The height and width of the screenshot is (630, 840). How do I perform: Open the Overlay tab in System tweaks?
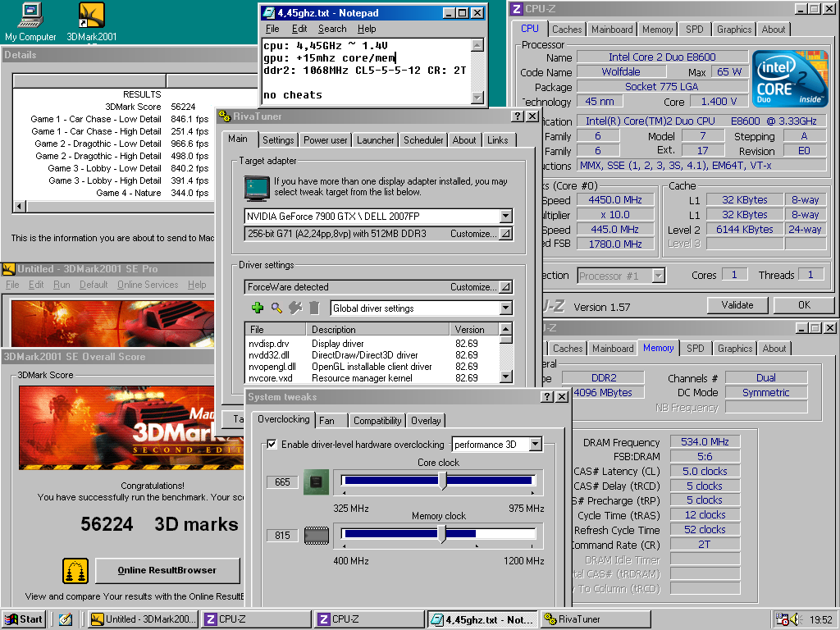[x=426, y=421]
